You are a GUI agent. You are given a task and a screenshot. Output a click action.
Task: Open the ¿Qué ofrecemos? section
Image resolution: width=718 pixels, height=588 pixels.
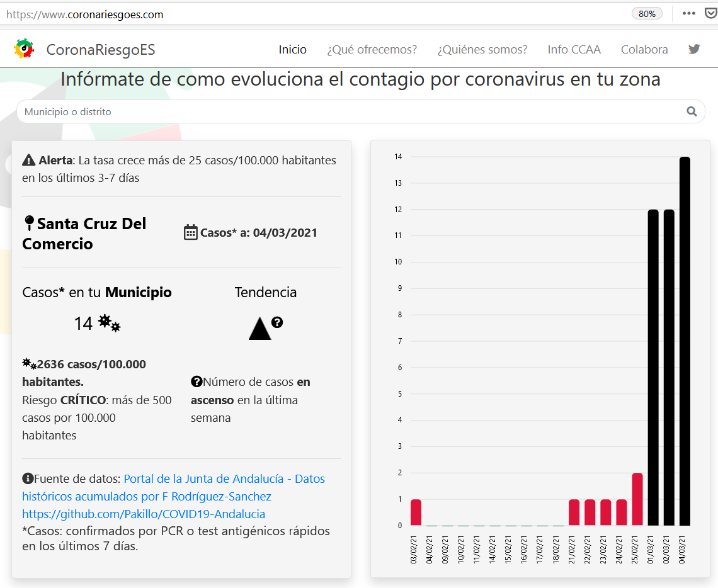point(372,49)
